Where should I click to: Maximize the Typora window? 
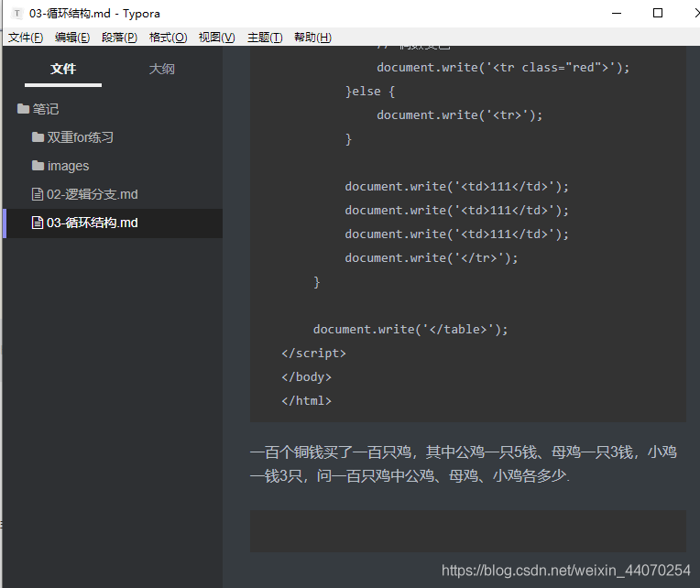pos(658,13)
